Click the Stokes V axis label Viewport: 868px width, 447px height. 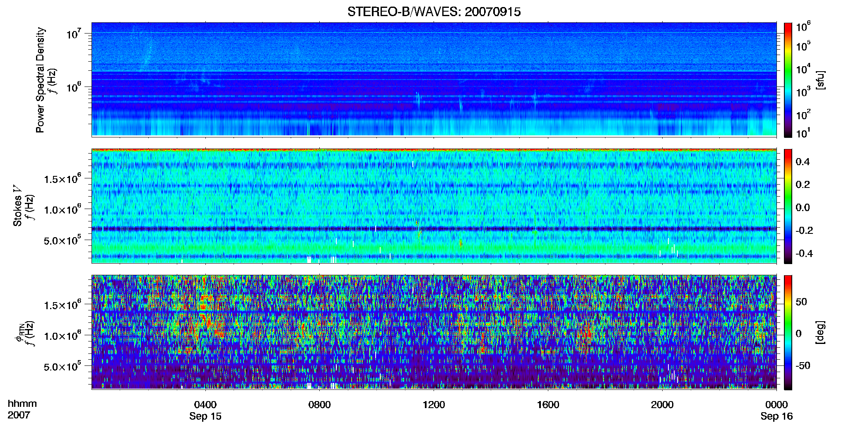(x=17, y=206)
